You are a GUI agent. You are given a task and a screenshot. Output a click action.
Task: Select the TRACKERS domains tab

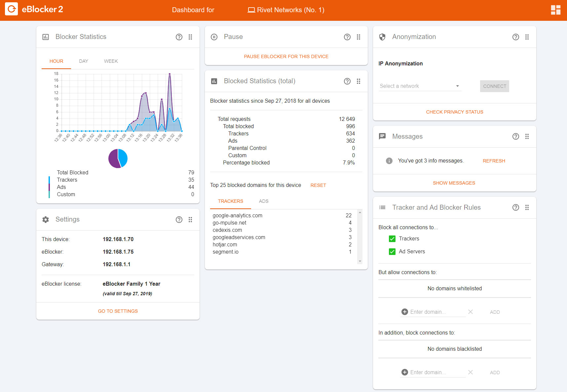230,201
